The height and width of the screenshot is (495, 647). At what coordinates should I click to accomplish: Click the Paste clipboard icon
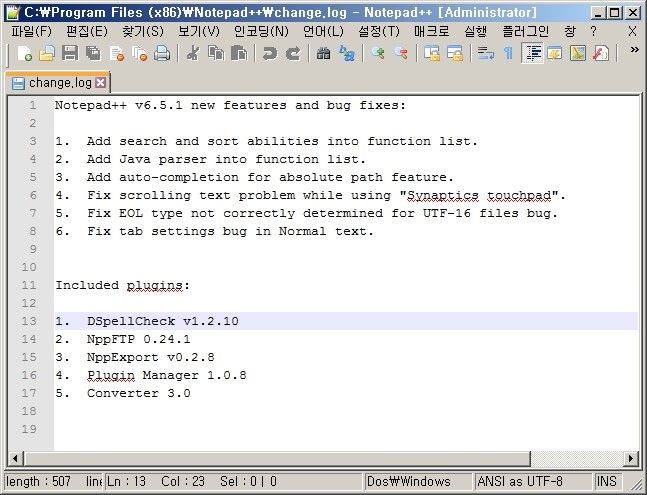pyautogui.click(x=238, y=53)
